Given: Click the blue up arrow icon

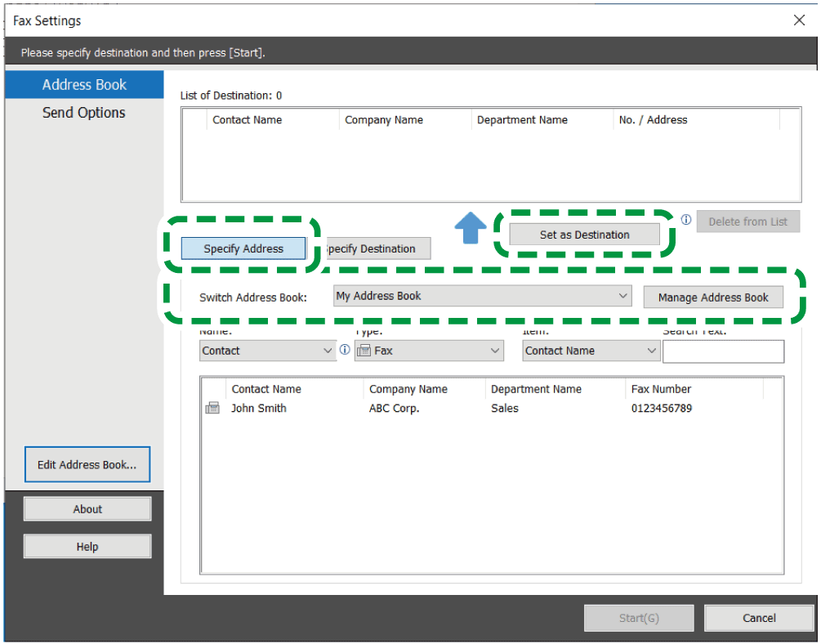Looking at the screenshot, I should 470,228.
